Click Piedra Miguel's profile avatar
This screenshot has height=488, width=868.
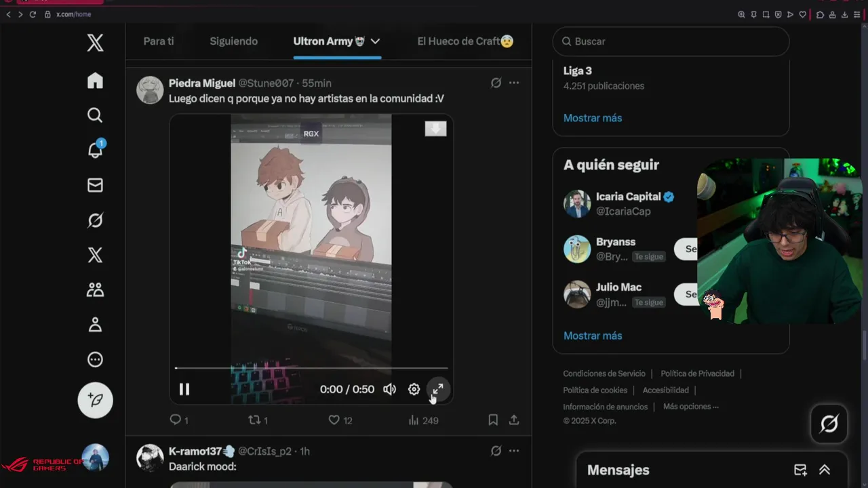(x=150, y=90)
